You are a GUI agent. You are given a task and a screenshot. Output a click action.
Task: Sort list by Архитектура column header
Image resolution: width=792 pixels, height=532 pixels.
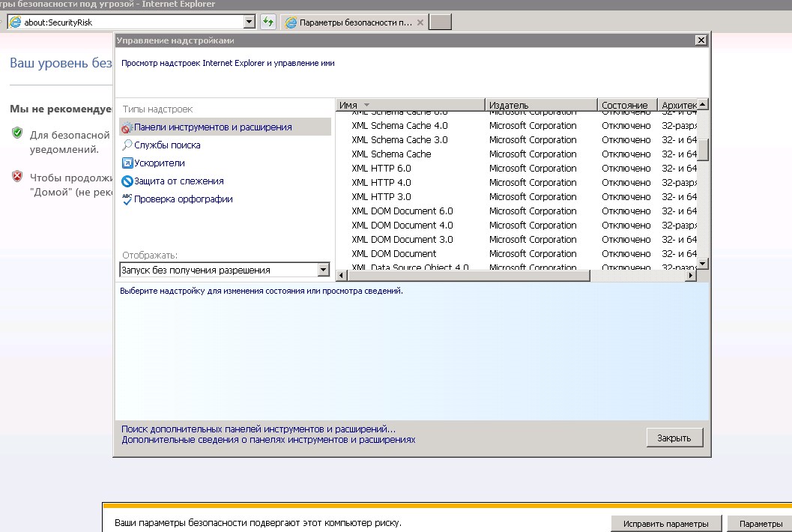pos(677,105)
